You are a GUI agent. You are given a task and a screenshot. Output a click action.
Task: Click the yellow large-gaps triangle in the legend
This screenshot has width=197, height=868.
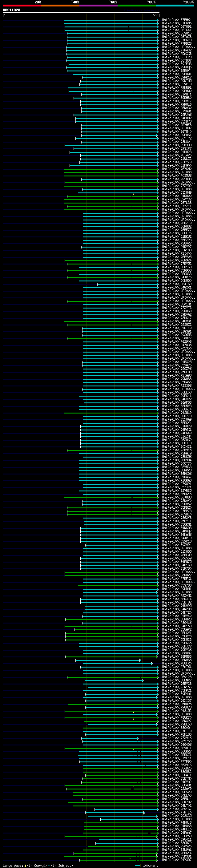pos(25,865)
